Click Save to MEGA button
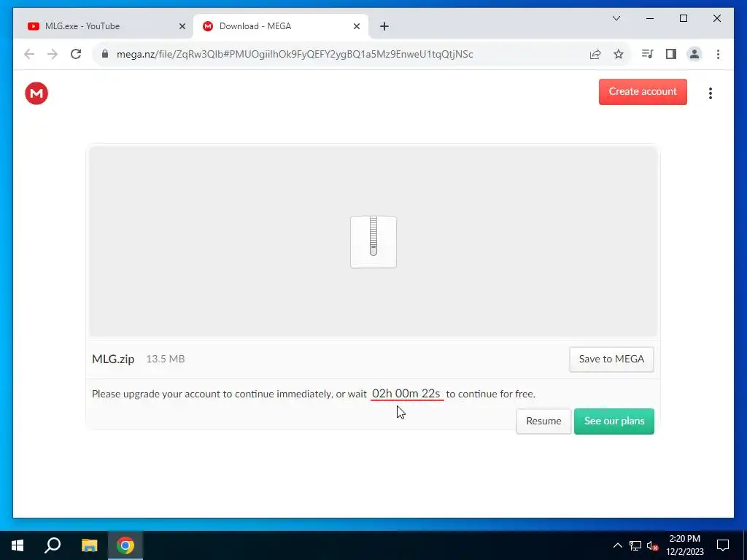This screenshot has width=747, height=560. (611, 359)
